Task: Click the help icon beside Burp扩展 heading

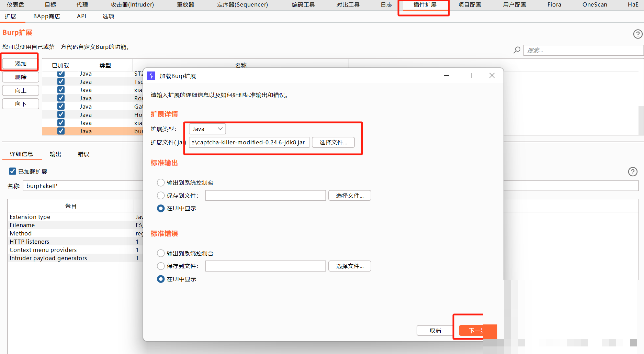Action: [x=637, y=34]
